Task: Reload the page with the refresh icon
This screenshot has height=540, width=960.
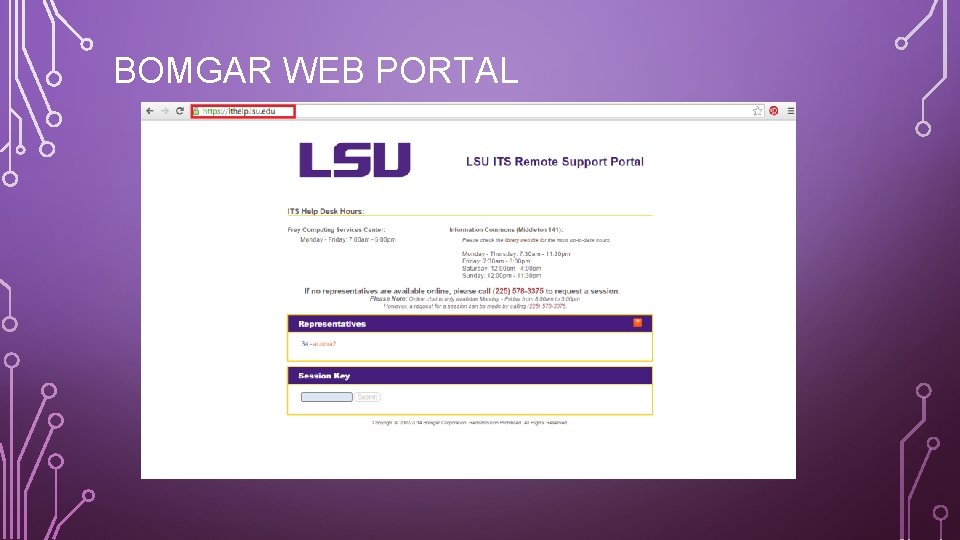Action: pyautogui.click(x=180, y=111)
